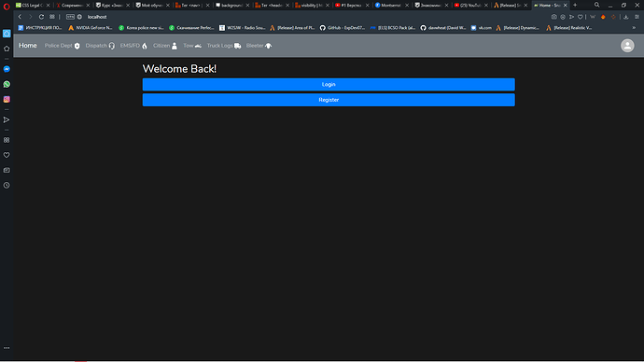The width and height of the screenshot is (644, 362).
Task: Click the browser forward arrow
Action: [x=30, y=17]
